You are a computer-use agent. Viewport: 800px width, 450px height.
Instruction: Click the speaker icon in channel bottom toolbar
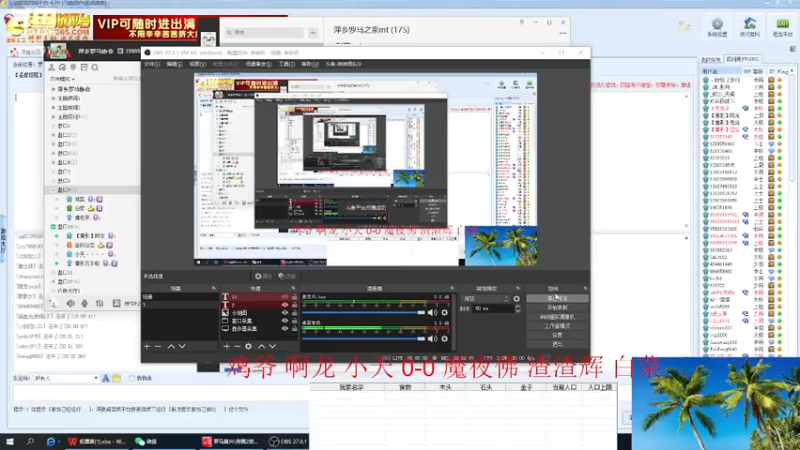point(70,304)
